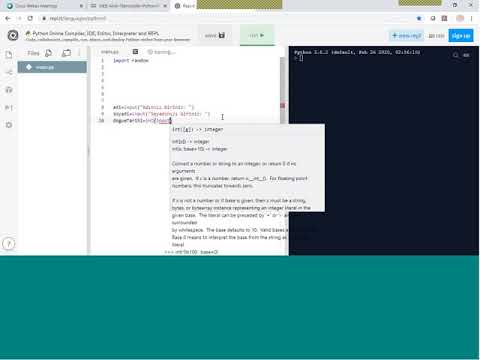Click the Repl.it logo icon
480x360 pixels.
[x=13, y=35]
